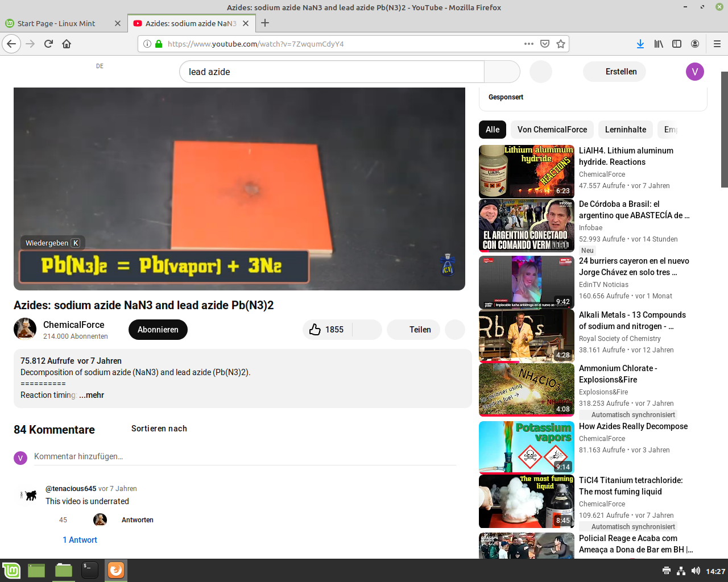
Task: Select the Alle filter chip
Action: coord(493,130)
